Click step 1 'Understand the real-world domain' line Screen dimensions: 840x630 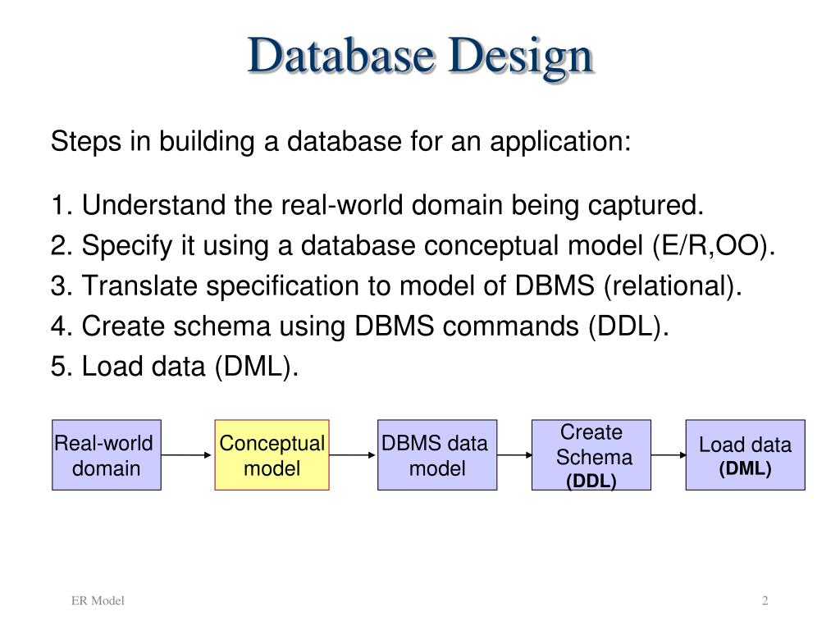(377, 206)
